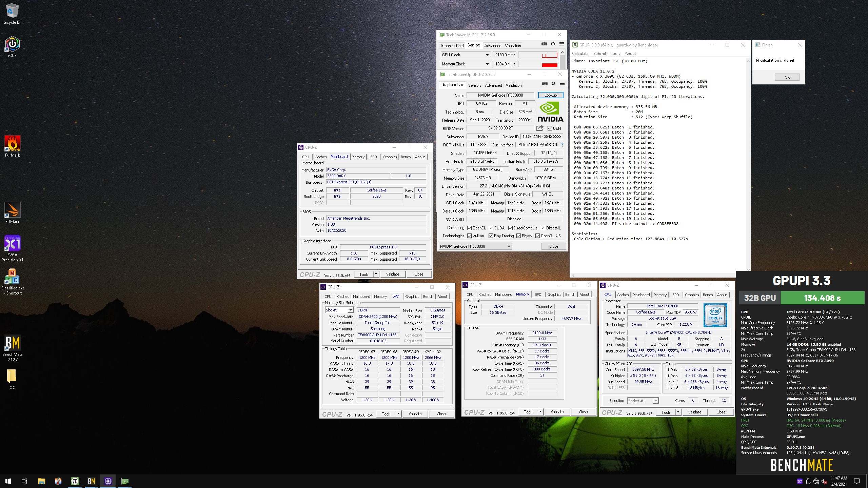This screenshot has width=868, height=488.
Task: Toggle DirectML checkbox
Action: click(x=543, y=228)
